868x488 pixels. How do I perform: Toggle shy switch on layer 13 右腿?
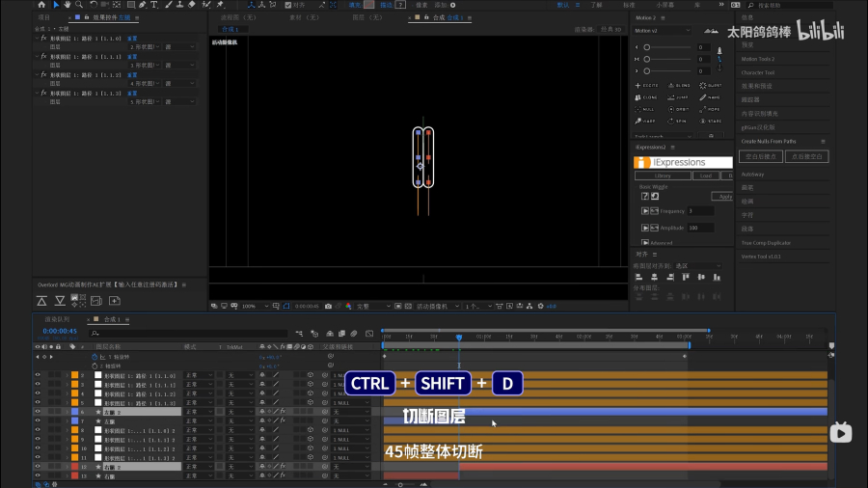(262, 475)
